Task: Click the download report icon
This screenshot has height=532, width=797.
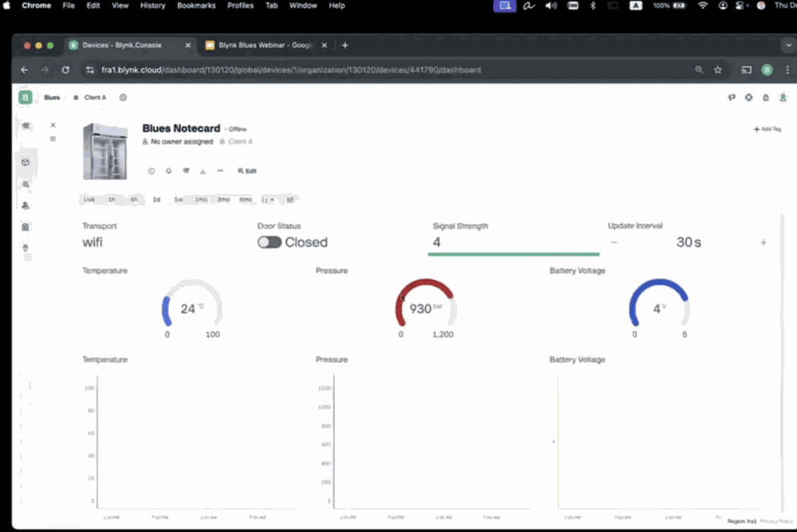Action: tap(203, 171)
